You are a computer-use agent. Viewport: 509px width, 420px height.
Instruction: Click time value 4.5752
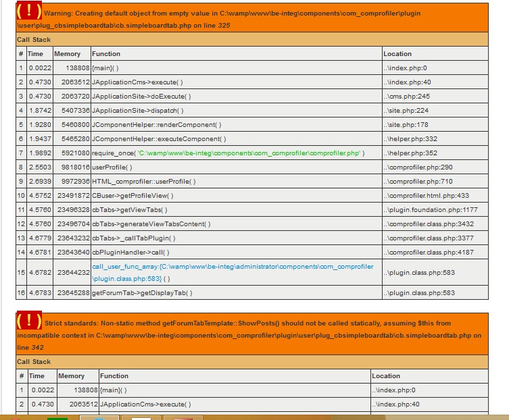point(40,196)
